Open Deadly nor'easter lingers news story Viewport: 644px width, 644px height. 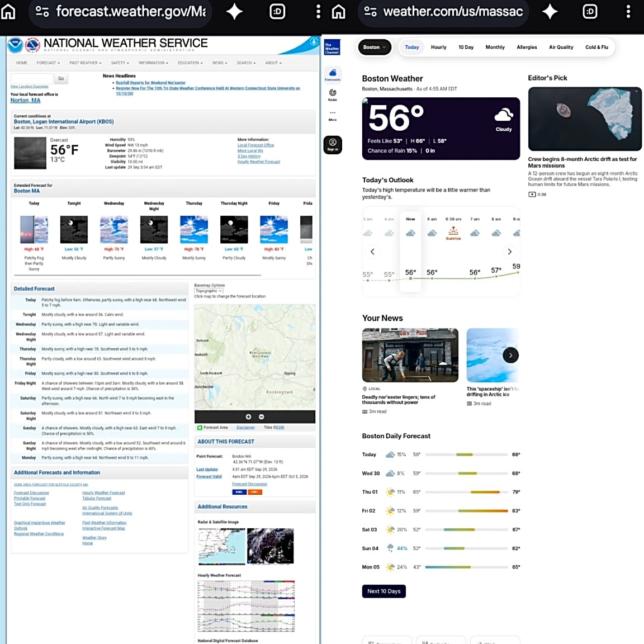[x=399, y=400]
